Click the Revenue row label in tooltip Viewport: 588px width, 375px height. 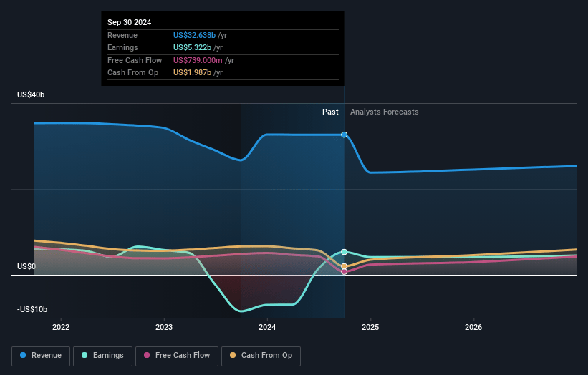[x=122, y=35]
